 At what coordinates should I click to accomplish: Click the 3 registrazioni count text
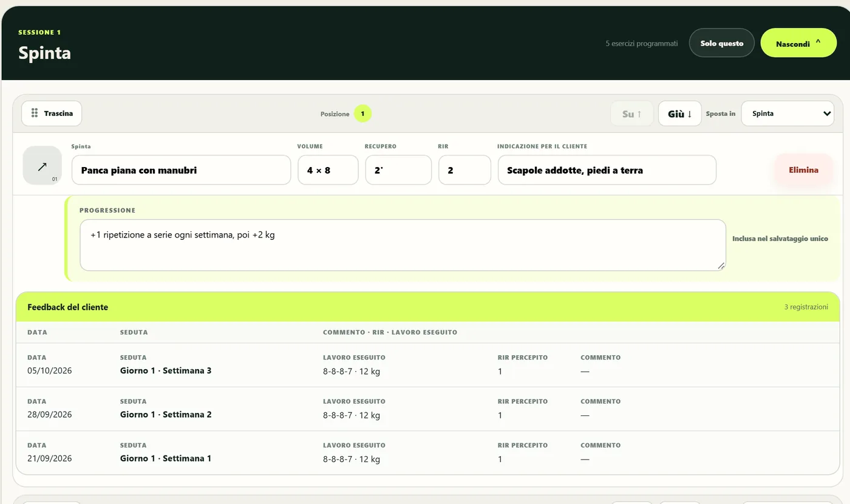[x=806, y=307]
